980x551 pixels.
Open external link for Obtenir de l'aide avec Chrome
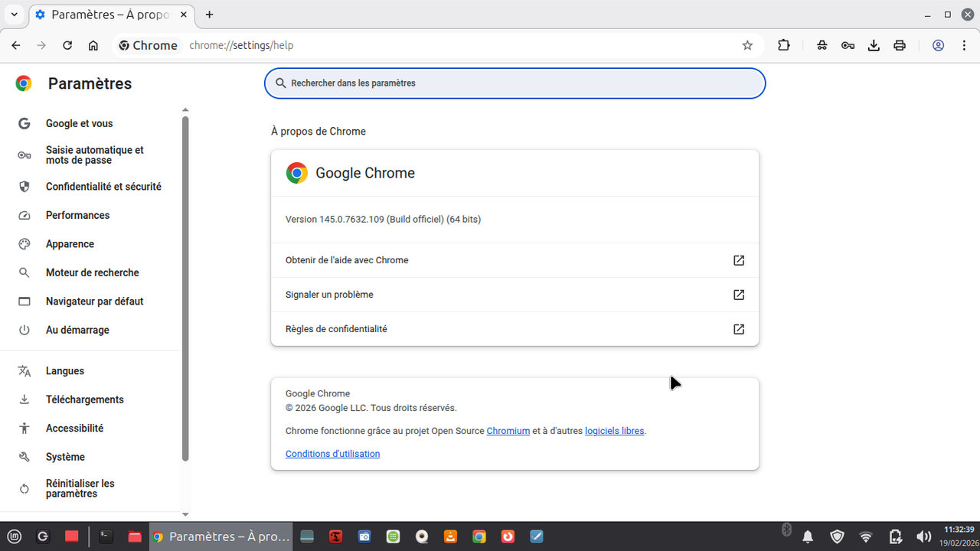pos(739,260)
